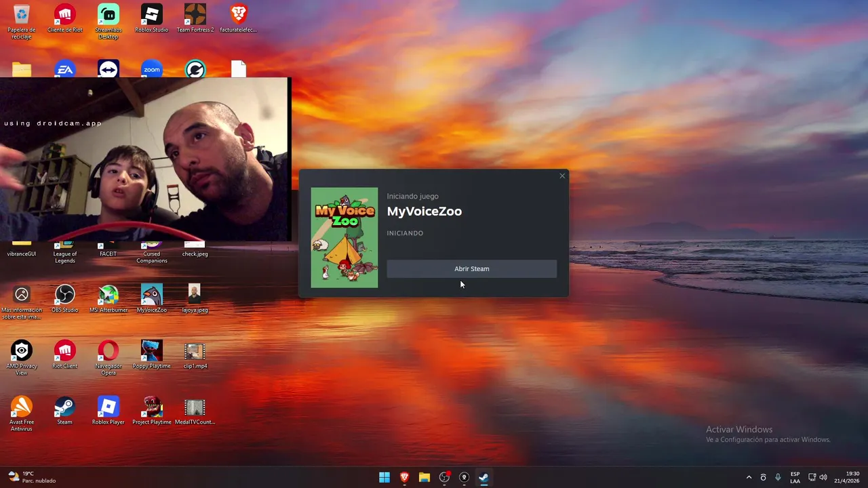This screenshot has width=868, height=488.
Task: Select the MedalTVCount... video file
Action: (195, 411)
